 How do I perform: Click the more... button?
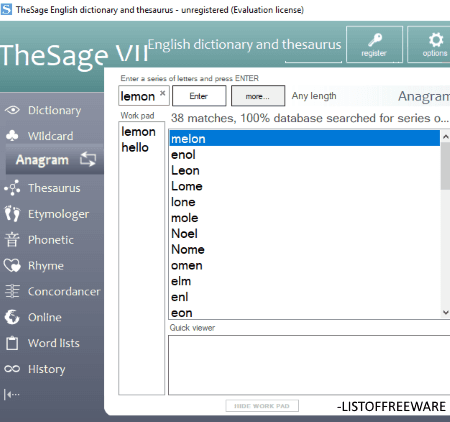coord(258,96)
